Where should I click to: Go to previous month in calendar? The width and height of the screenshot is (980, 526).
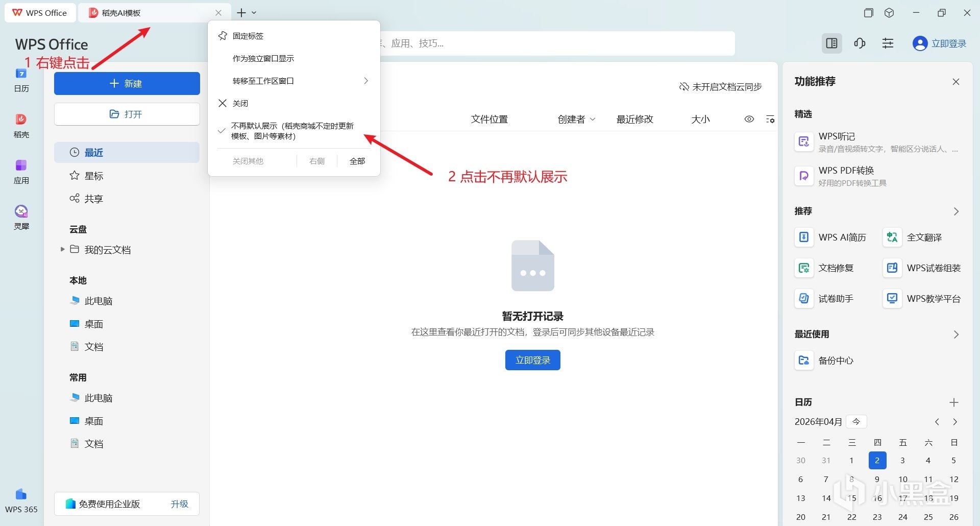[937, 422]
